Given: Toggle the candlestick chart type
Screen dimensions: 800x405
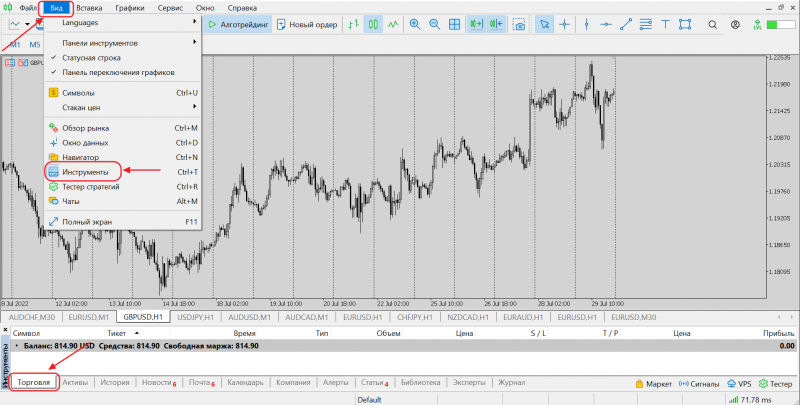Looking at the screenshot, I should pos(373,24).
